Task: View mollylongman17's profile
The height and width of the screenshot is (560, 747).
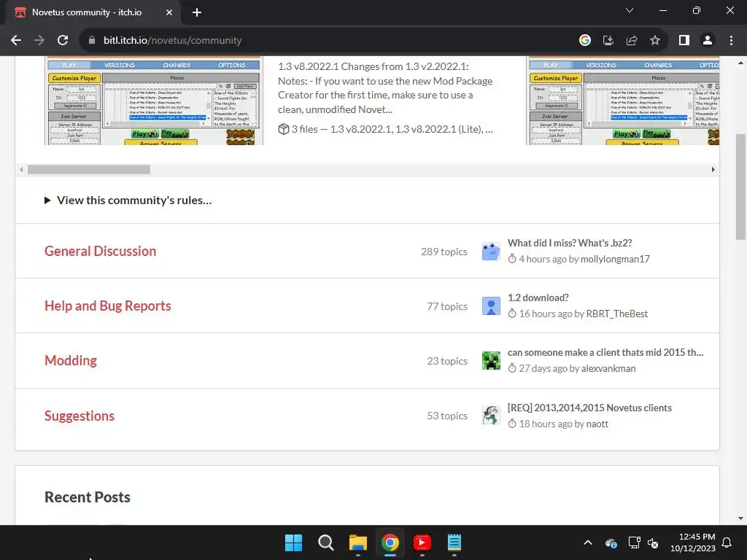Action: pyautogui.click(x=615, y=259)
